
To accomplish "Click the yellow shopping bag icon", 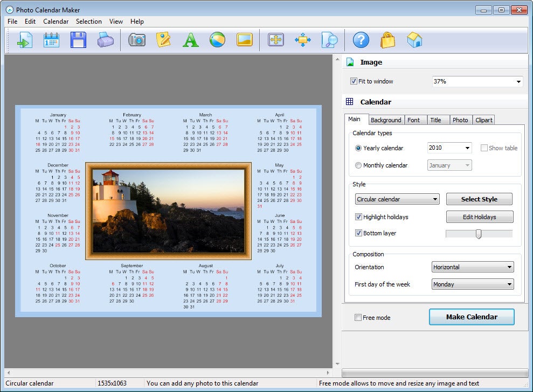I will [387, 40].
